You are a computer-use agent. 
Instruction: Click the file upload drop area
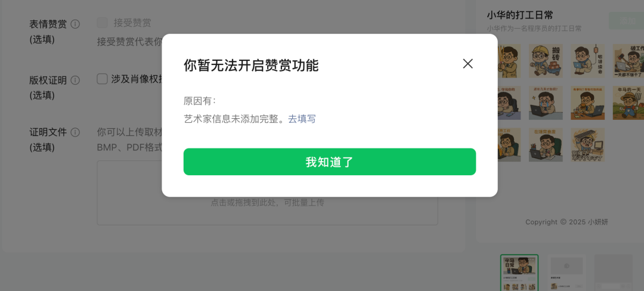coord(267,193)
